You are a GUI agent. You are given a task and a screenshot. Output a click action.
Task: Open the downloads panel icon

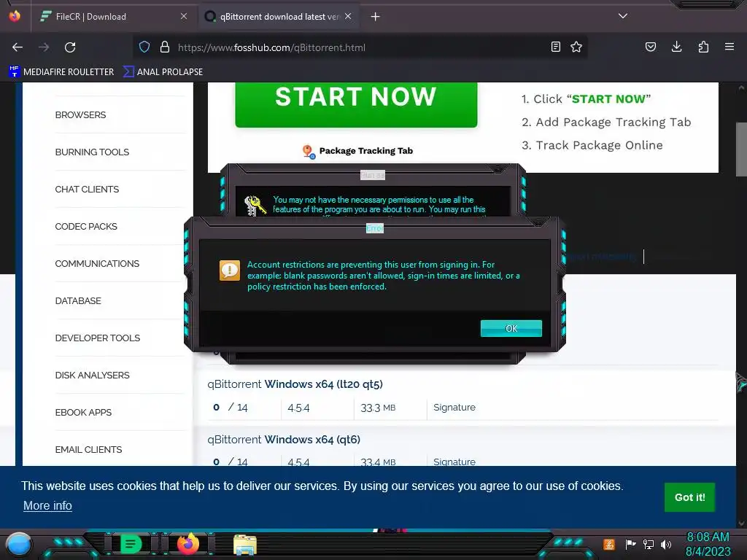tap(676, 47)
